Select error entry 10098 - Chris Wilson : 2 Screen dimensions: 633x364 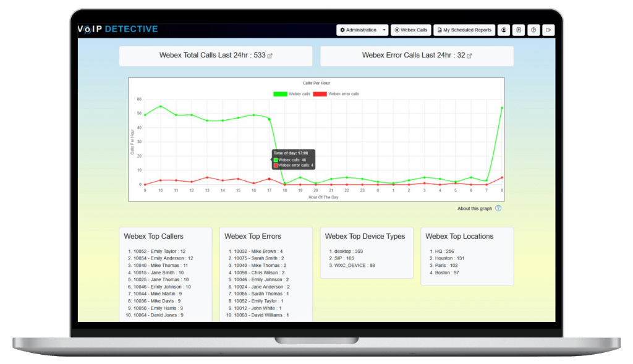click(x=259, y=273)
